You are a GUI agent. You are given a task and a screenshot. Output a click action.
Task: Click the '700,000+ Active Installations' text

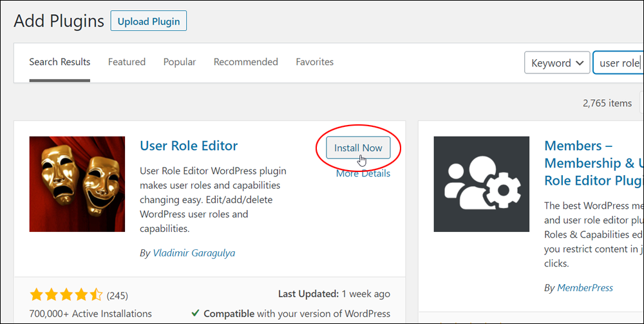coord(90,314)
